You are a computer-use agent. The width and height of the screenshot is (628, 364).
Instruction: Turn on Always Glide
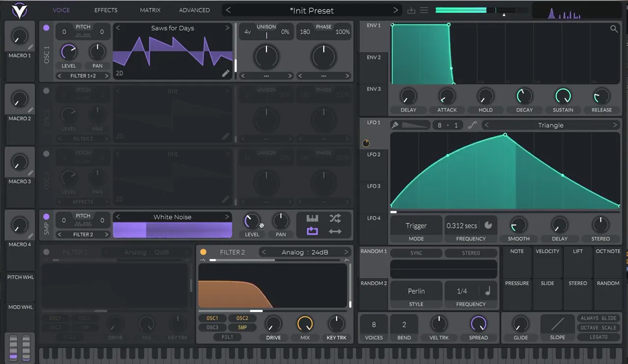(x=599, y=318)
